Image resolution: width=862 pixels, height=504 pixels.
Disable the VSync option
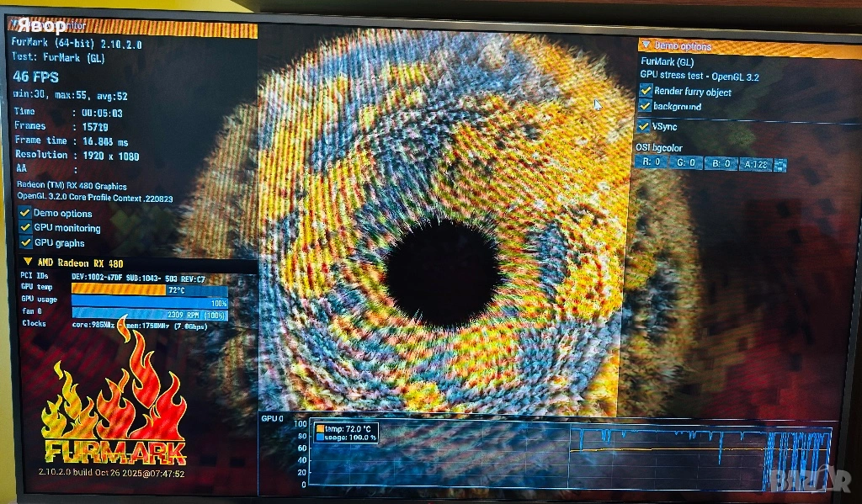click(x=646, y=126)
